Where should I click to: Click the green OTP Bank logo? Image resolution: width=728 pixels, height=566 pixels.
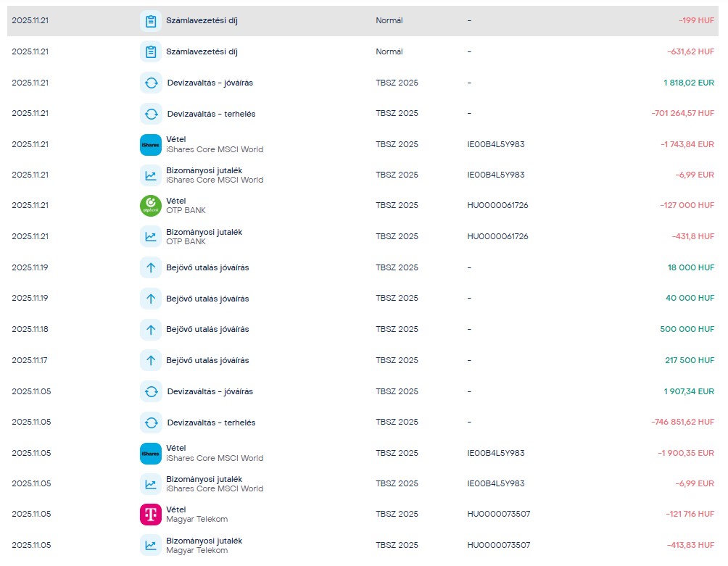150,206
